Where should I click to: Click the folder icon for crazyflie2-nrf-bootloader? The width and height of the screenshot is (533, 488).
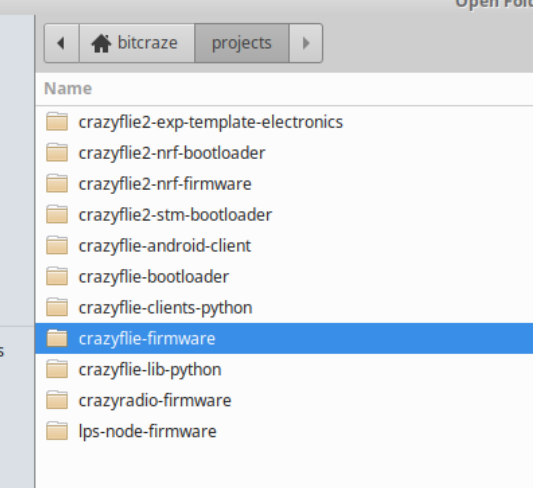click(x=57, y=152)
